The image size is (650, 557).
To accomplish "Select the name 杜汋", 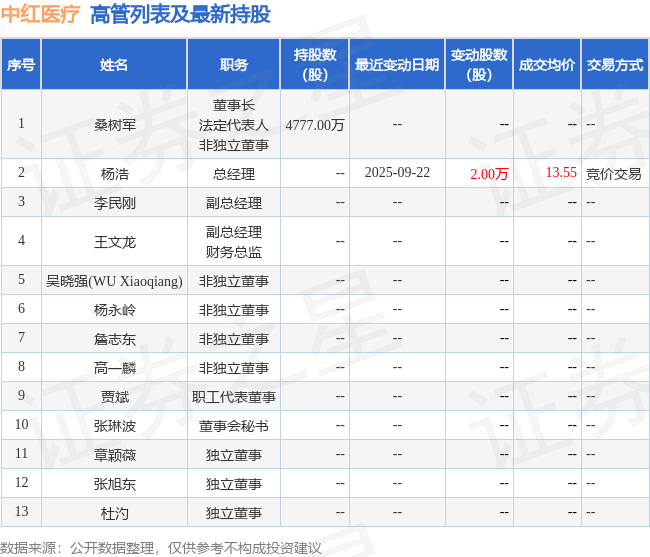I will click(114, 513).
